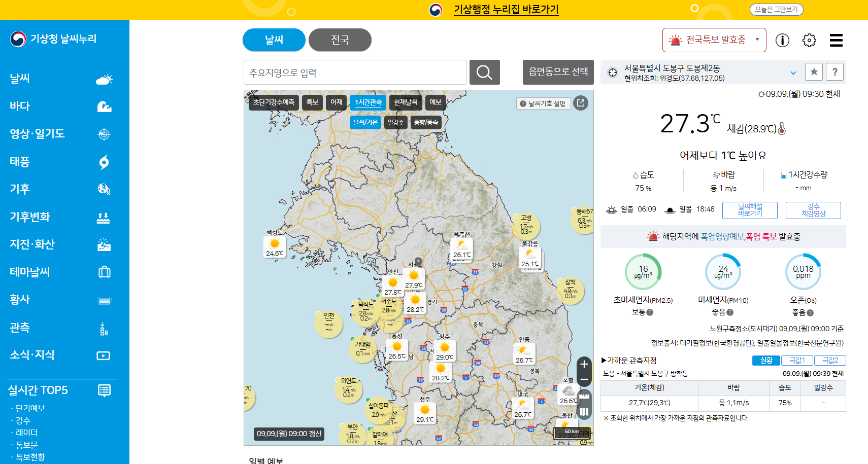This screenshot has height=464, width=868.
Task: Open the settings gear icon
Action: coord(809,40)
